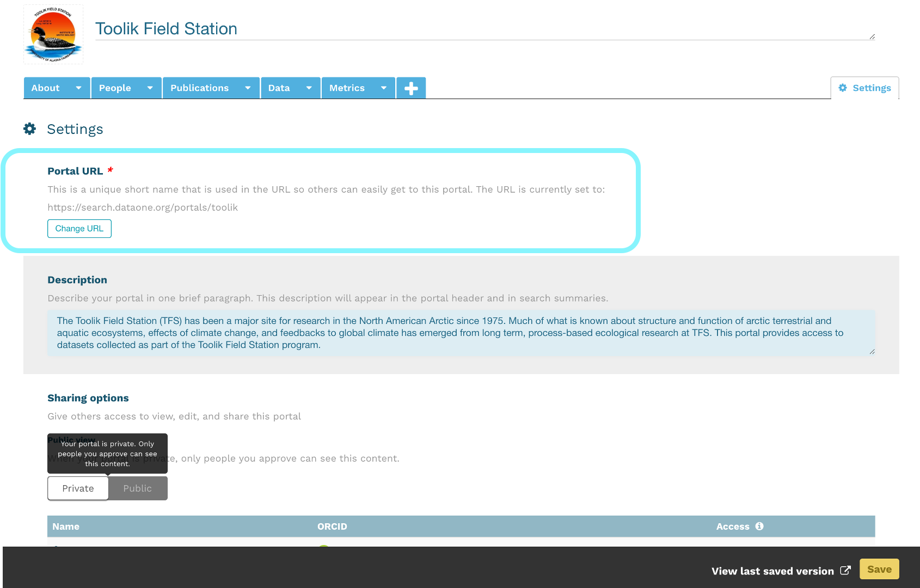This screenshot has width=920, height=588.
Task: Open the Data tab
Action: pos(279,88)
